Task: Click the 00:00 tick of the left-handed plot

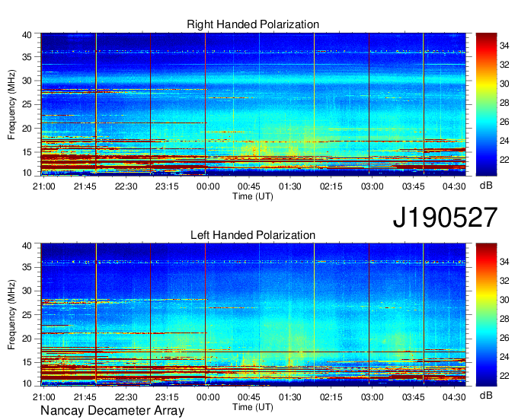Action: click(x=208, y=397)
